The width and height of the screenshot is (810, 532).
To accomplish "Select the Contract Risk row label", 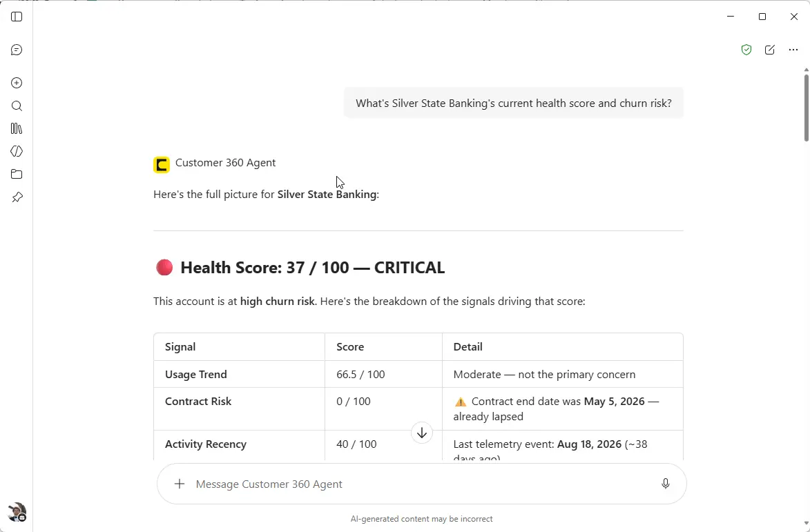I will click(x=198, y=402).
